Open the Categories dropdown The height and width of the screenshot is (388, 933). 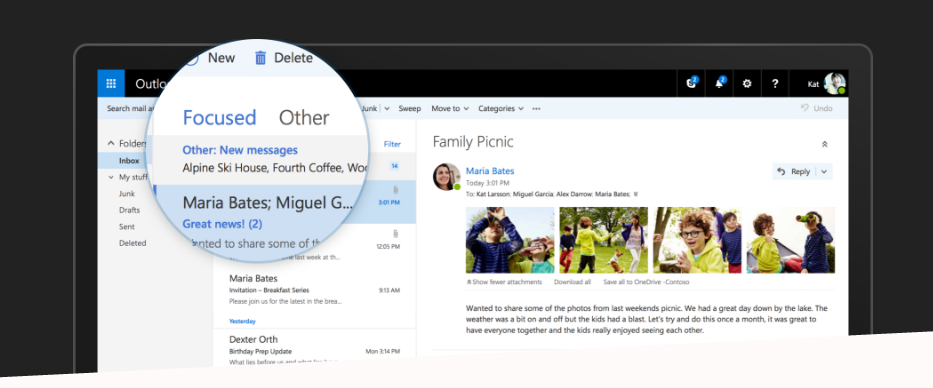[x=501, y=108]
